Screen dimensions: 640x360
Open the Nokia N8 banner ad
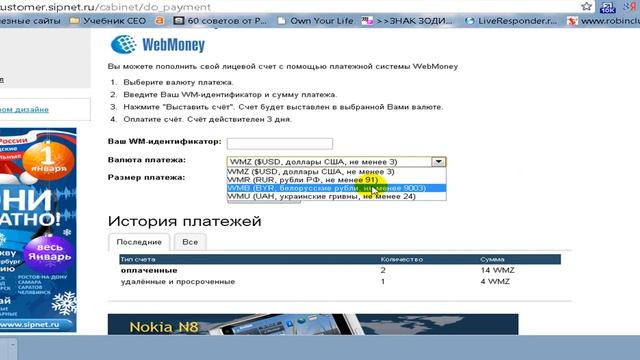313,324
